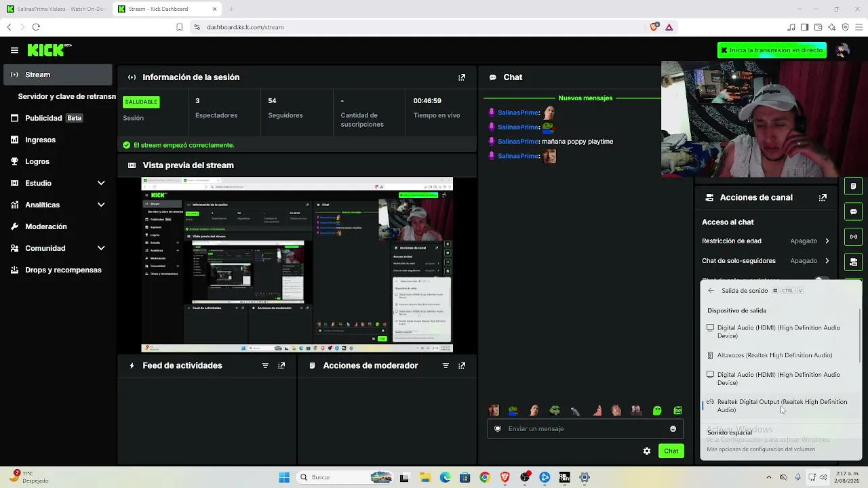Insert the Patrick star emote
The image size is (868, 488).
(x=597, y=410)
